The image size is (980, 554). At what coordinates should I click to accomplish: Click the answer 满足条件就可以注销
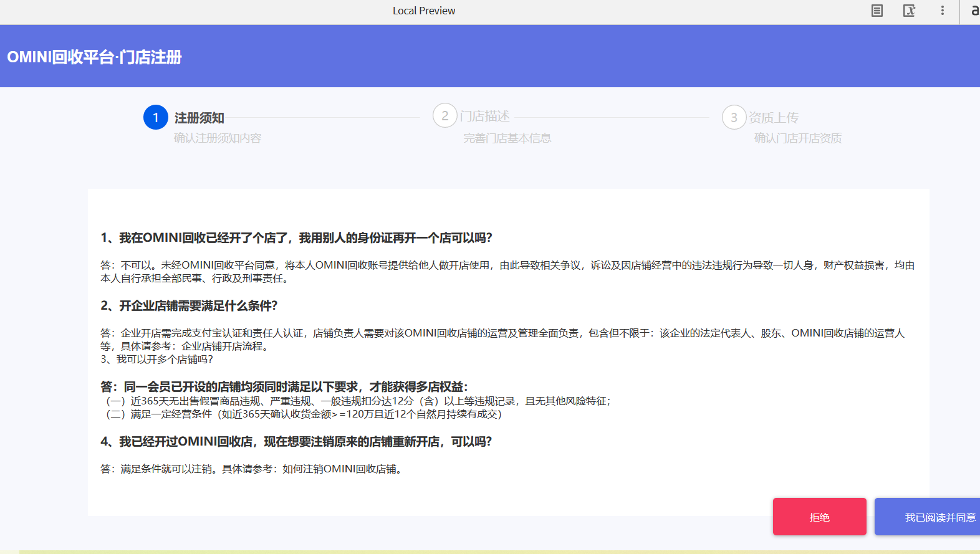253,469
